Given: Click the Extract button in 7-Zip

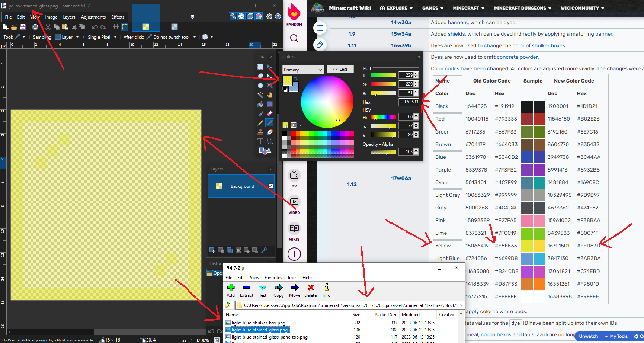Looking at the screenshot, I should pos(246,291).
